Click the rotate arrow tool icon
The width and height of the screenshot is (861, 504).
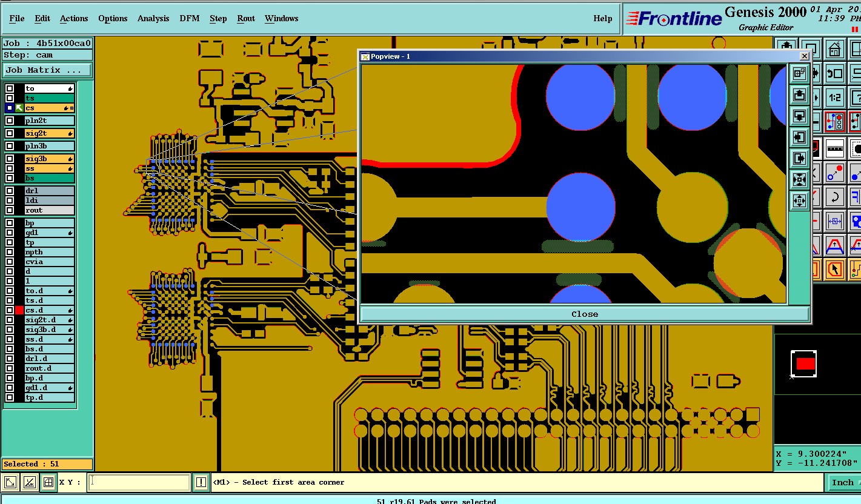(x=834, y=196)
